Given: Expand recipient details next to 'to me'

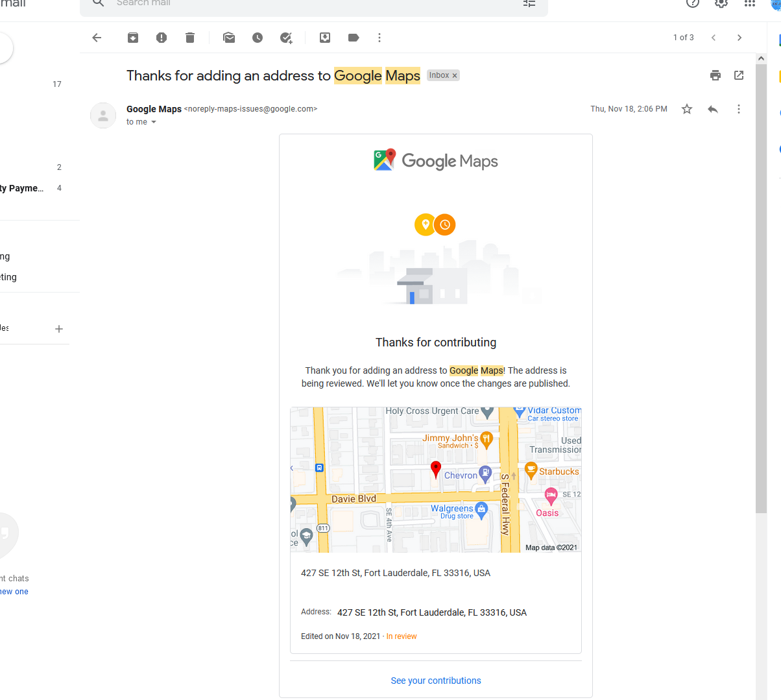Looking at the screenshot, I should 154,122.
